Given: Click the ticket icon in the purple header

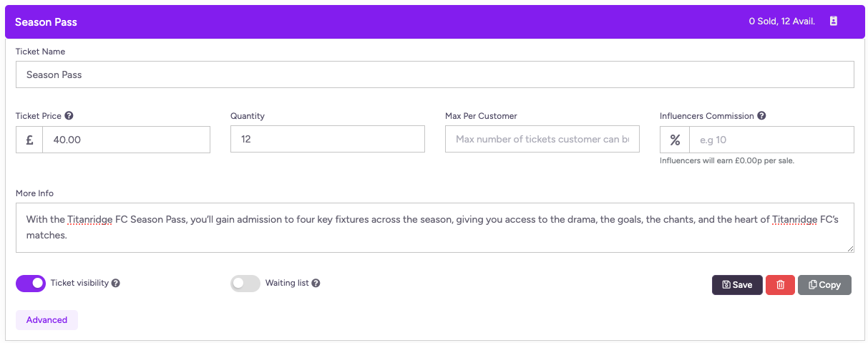Looking at the screenshot, I should 834,21.
